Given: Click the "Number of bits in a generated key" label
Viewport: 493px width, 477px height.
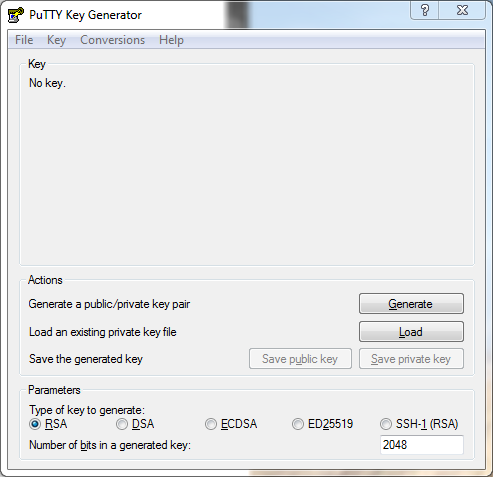Looking at the screenshot, I should point(110,445).
